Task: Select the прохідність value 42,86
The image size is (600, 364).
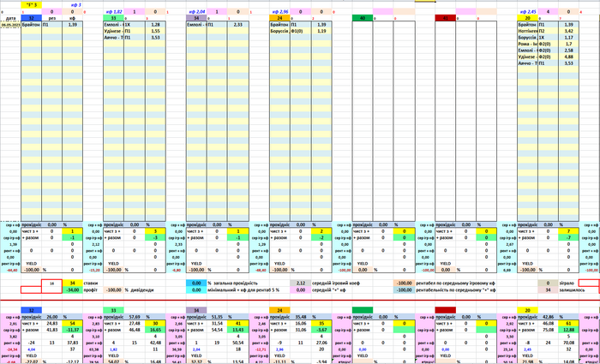Action: 549,317
